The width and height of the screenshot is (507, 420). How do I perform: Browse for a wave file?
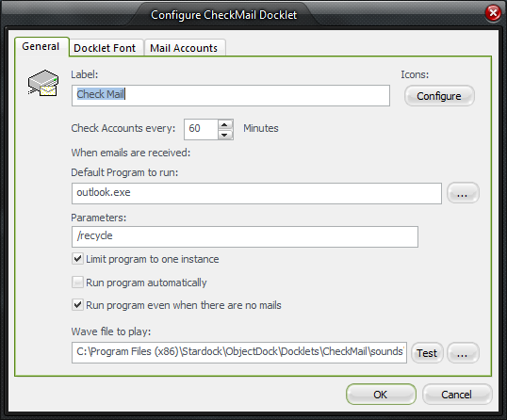pos(463,352)
